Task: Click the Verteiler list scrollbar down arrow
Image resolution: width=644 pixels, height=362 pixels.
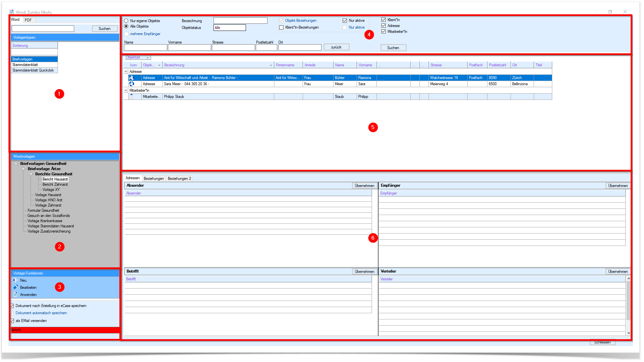Action: pyautogui.click(x=629, y=333)
